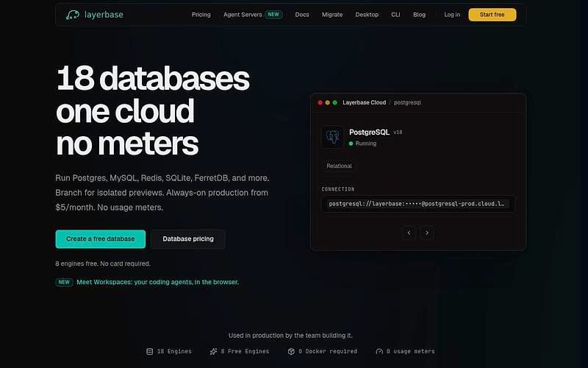Click the 0 usage meters stat text

pyautogui.click(x=411, y=352)
